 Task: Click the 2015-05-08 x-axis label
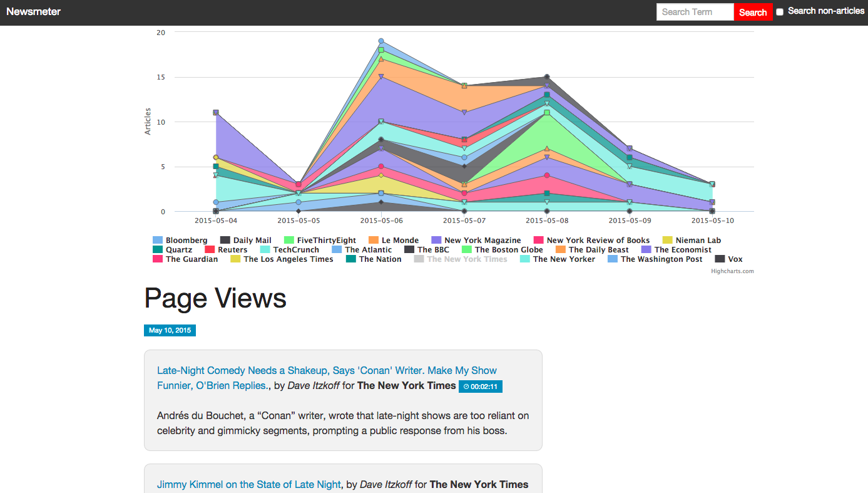pos(547,221)
